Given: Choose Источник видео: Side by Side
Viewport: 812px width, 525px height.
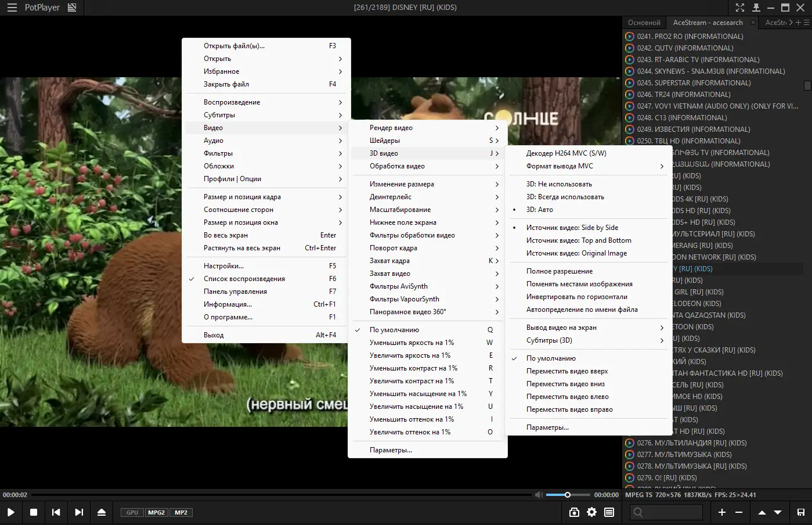Looking at the screenshot, I should (x=588, y=228).
